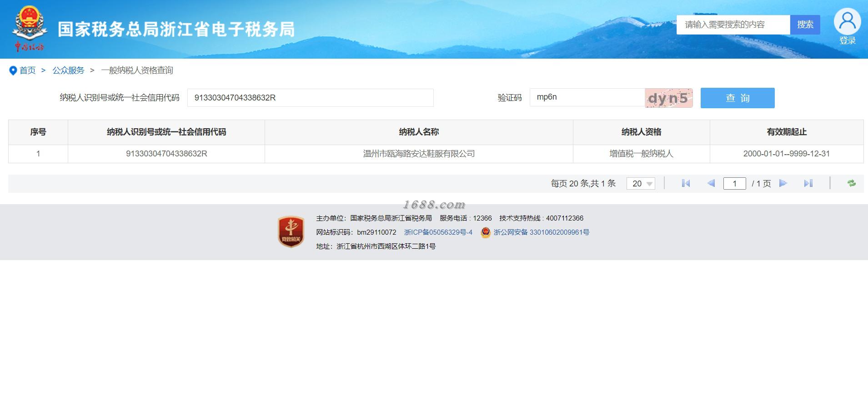Open the login user avatar icon
This screenshot has height=407, width=868.
[x=847, y=21]
